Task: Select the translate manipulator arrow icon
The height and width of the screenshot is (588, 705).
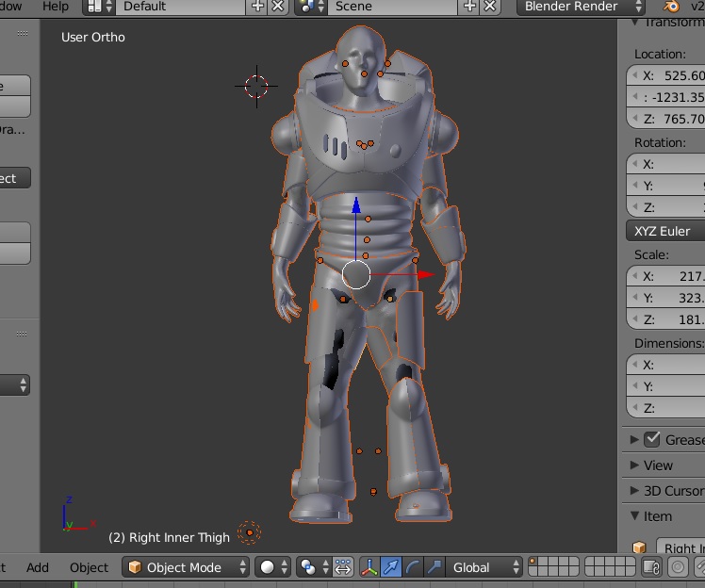Action: click(x=391, y=567)
